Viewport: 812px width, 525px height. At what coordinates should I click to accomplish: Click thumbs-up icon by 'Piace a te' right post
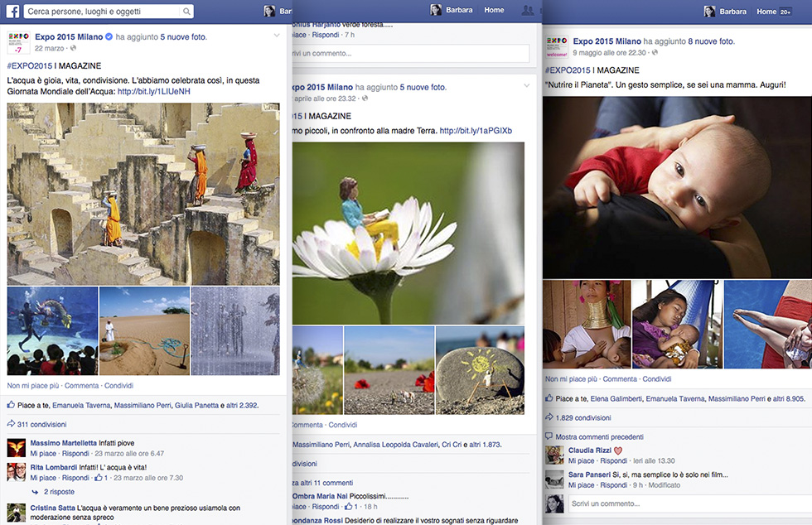click(549, 398)
